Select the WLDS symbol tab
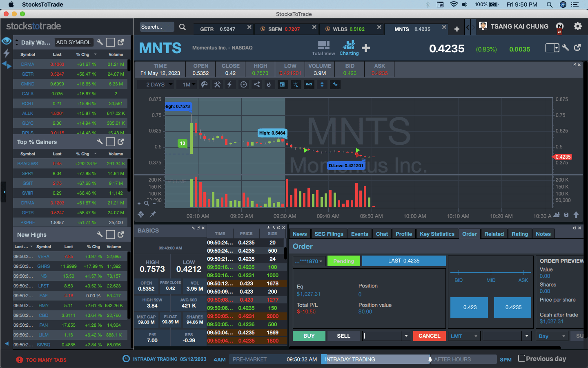 349,29
